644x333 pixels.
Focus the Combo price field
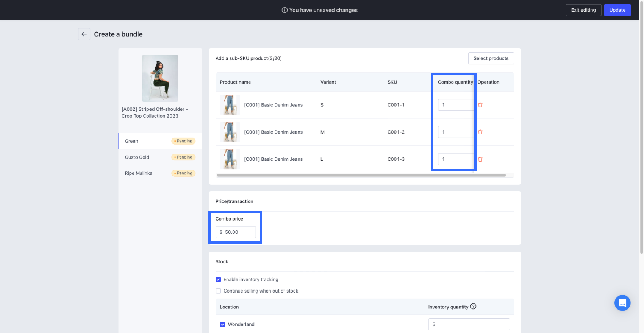tap(239, 232)
